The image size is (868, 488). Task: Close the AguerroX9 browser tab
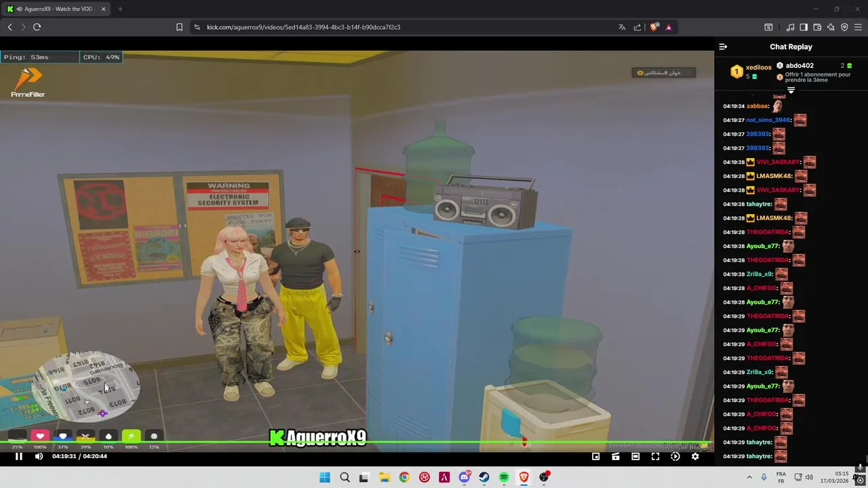[x=104, y=9]
